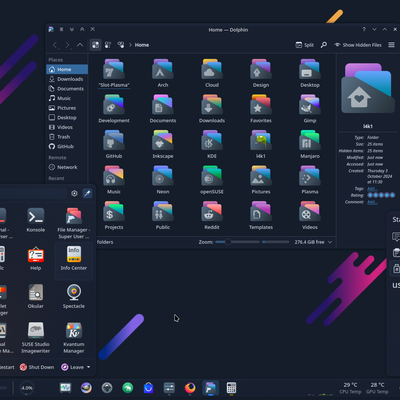Screen dimensions: 400x400
Task: Open Discover shopping bag in taskbar
Action: [148, 388]
